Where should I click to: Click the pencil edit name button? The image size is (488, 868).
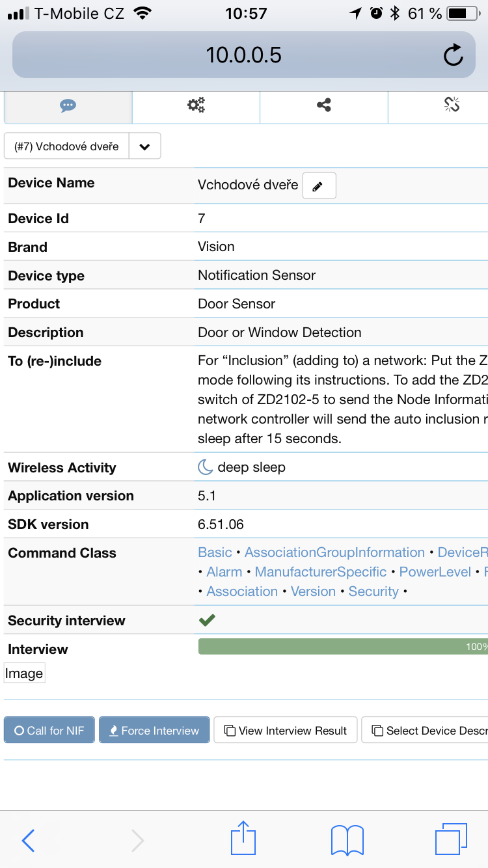[x=319, y=186]
